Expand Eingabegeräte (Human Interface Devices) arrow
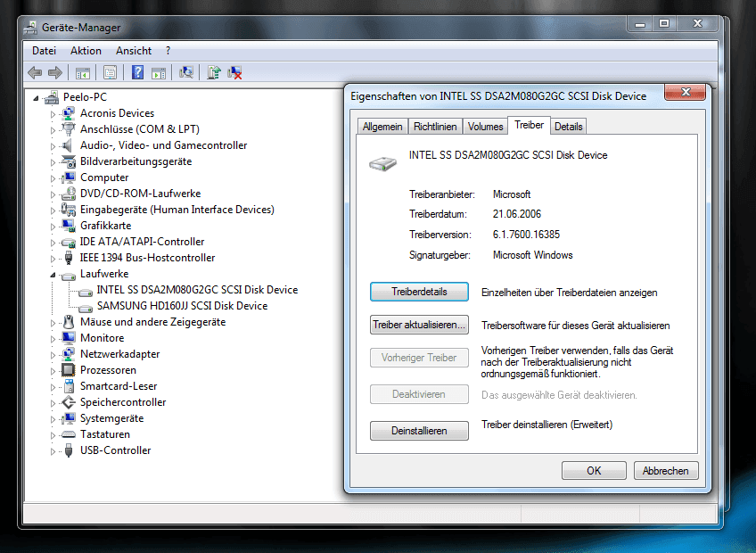This screenshot has height=553, width=756. coord(53,210)
